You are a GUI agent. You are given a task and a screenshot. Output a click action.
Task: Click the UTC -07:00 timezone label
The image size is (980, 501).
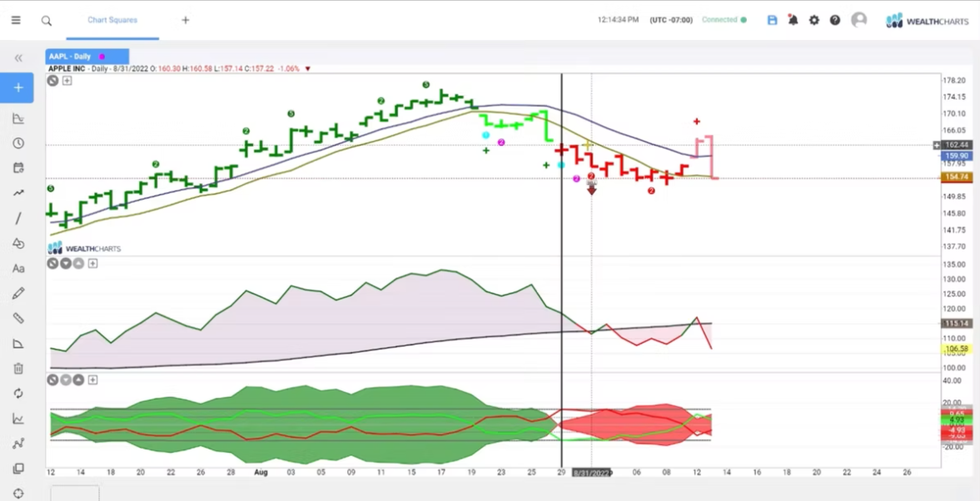tap(671, 20)
